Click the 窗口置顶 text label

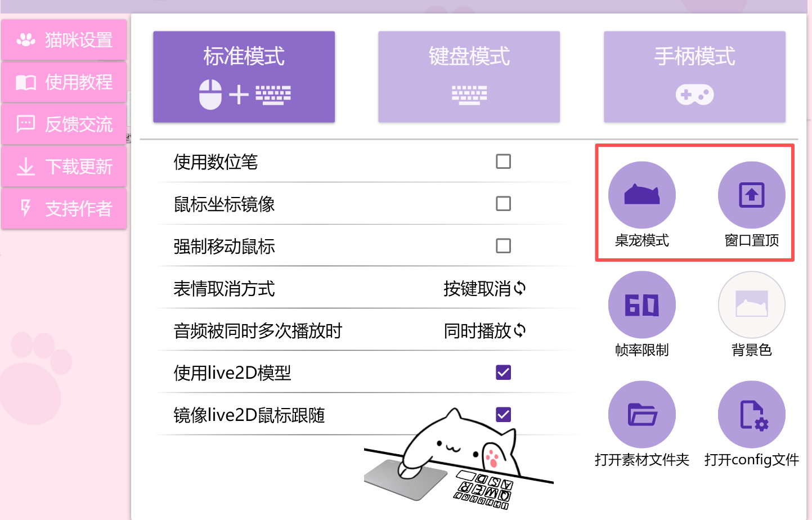pos(751,240)
